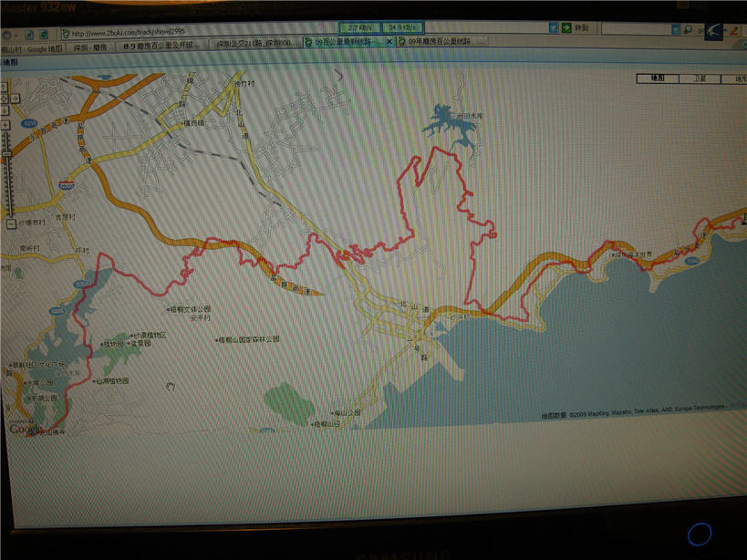Open the search box dropdown arrow
The image size is (747, 560).
[676, 29]
